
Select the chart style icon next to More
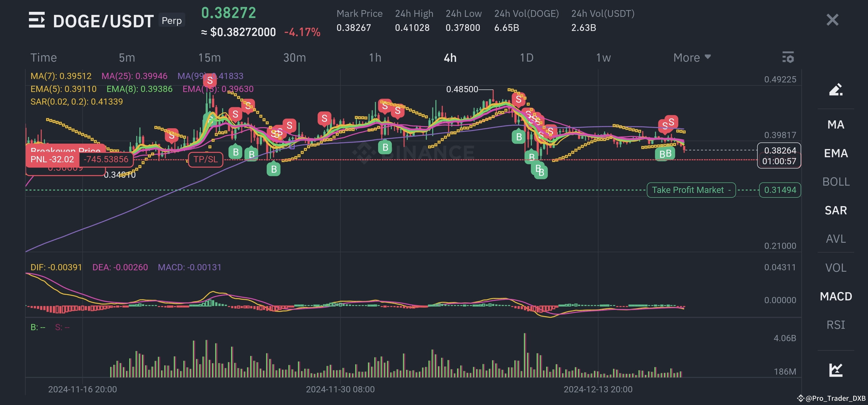pyautogui.click(x=788, y=57)
